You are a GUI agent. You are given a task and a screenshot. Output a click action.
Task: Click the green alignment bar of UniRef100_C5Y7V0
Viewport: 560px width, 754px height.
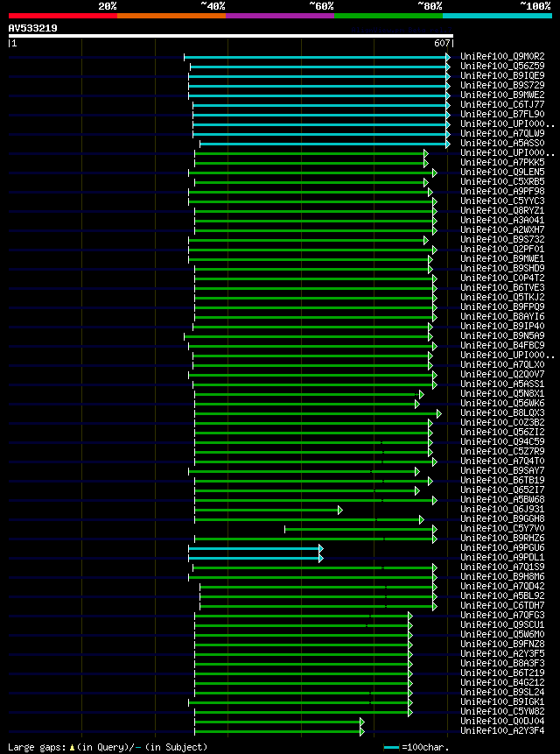pos(360,529)
